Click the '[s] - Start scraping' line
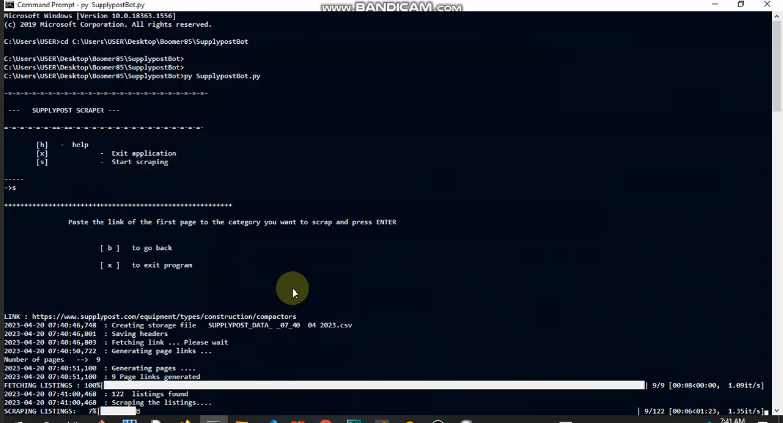 (102, 162)
